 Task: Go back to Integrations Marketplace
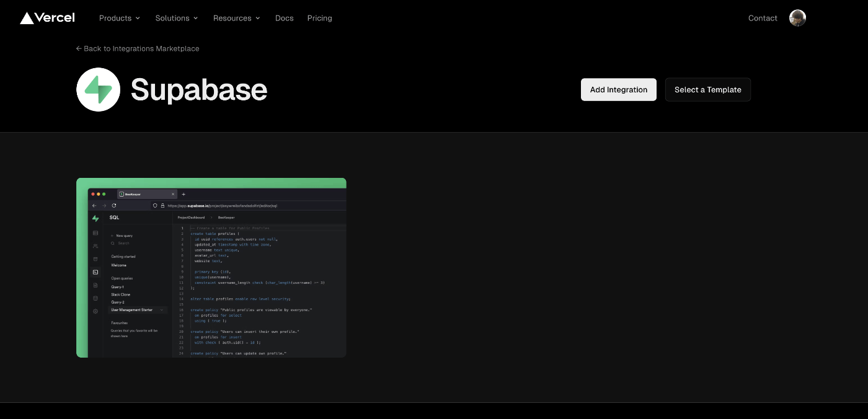138,48
